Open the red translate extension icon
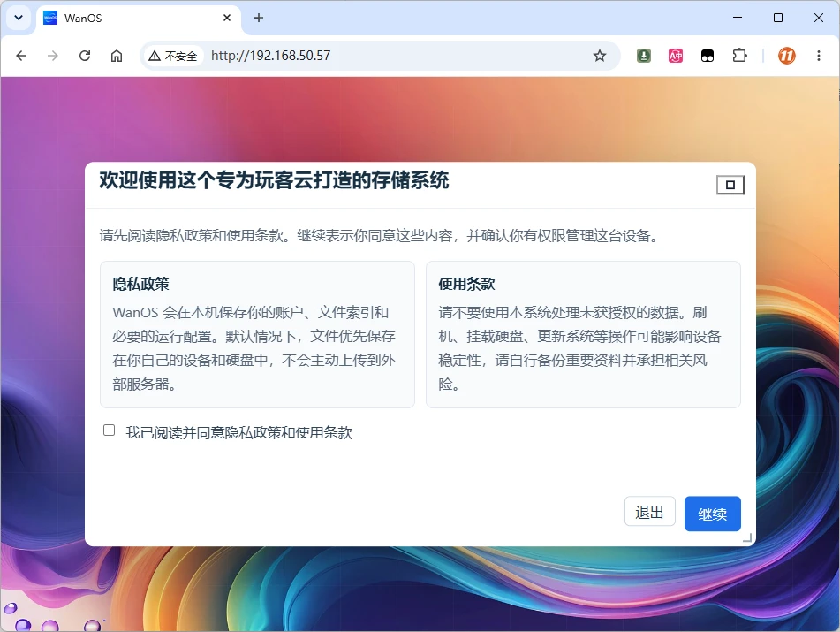The width and height of the screenshot is (840, 632). (x=676, y=56)
